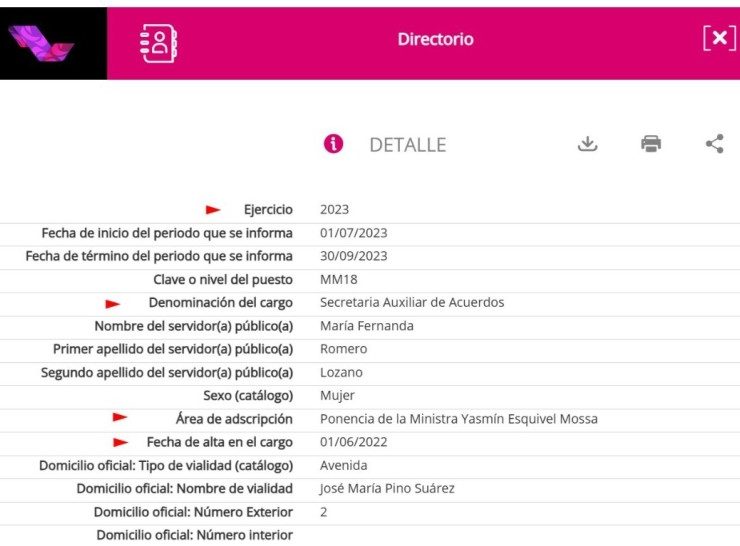The image size is (740, 546).
Task: Click the Sexo (catálogo) field label
Action: click(248, 396)
